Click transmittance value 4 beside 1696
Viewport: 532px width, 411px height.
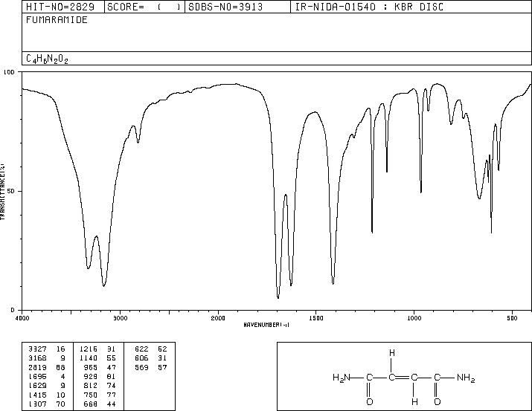click(63, 376)
